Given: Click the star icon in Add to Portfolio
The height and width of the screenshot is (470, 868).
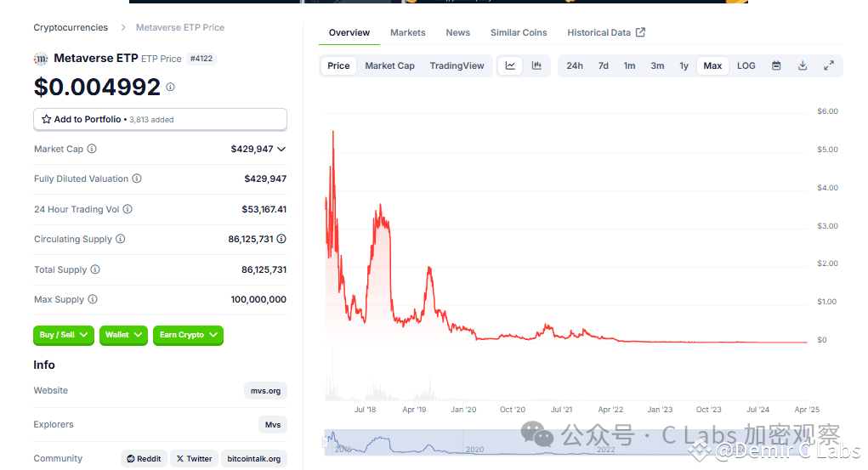Looking at the screenshot, I should (x=47, y=119).
